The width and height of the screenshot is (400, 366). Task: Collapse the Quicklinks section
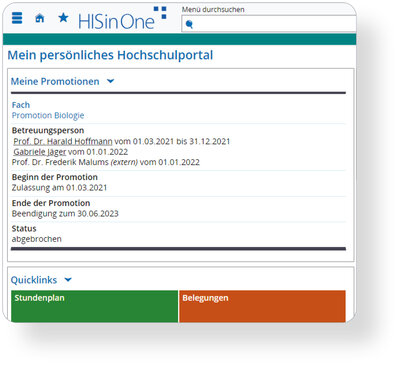coord(68,280)
